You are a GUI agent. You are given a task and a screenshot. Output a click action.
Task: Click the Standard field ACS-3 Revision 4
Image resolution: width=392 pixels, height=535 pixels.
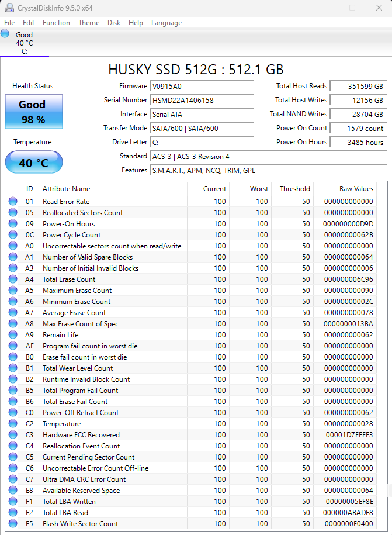(x=269, y=156)
